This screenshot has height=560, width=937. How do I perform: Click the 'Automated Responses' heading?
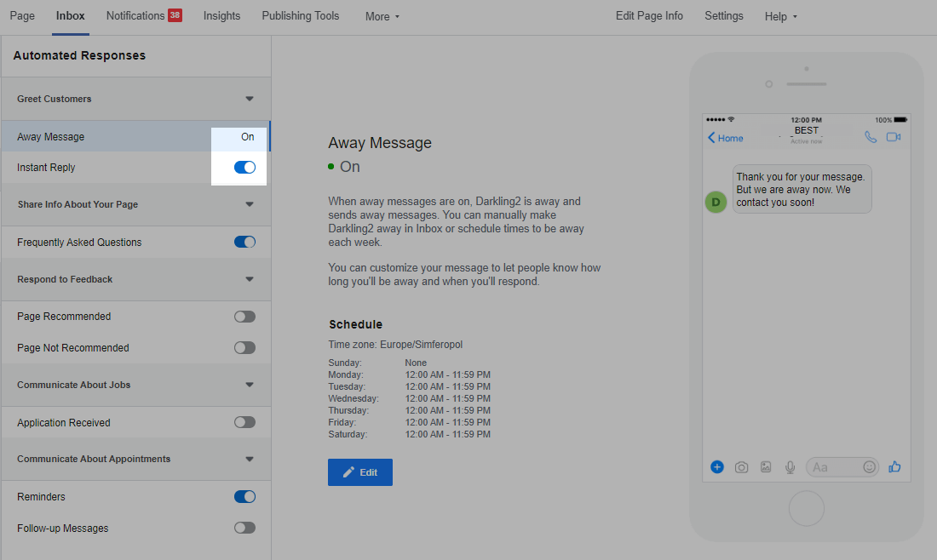(79, 55)
